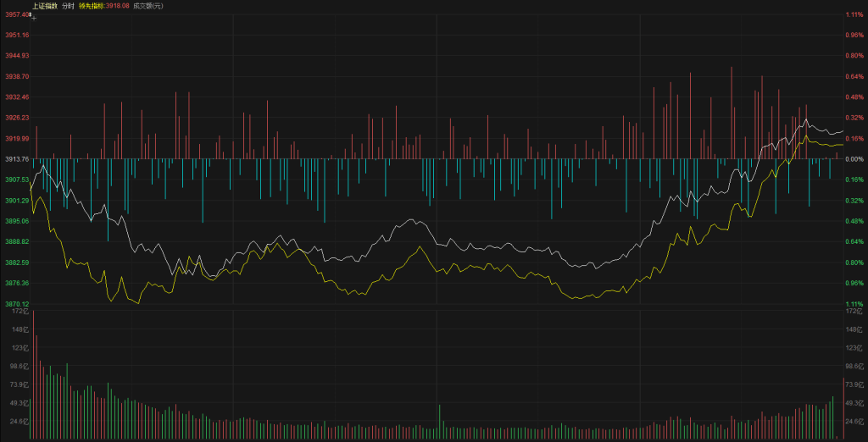Click the 172亿 label on left volume axis
The image size is (868, 442).
point(20,312)
